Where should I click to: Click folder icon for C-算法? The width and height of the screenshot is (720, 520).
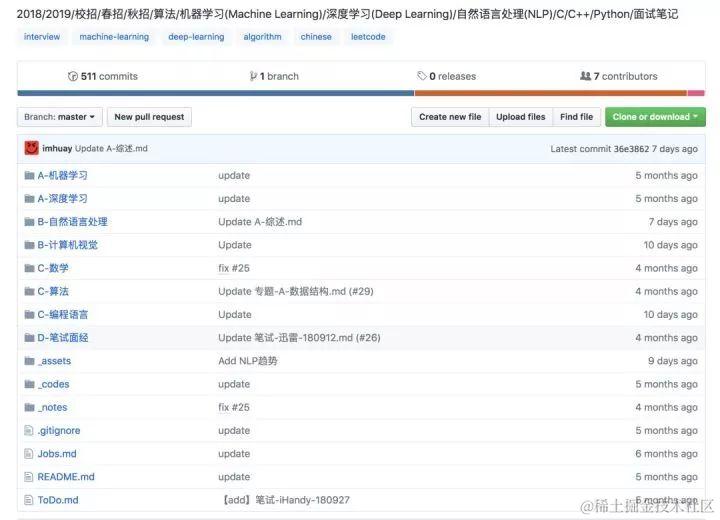pyautogui.click(x=29, y=291)
